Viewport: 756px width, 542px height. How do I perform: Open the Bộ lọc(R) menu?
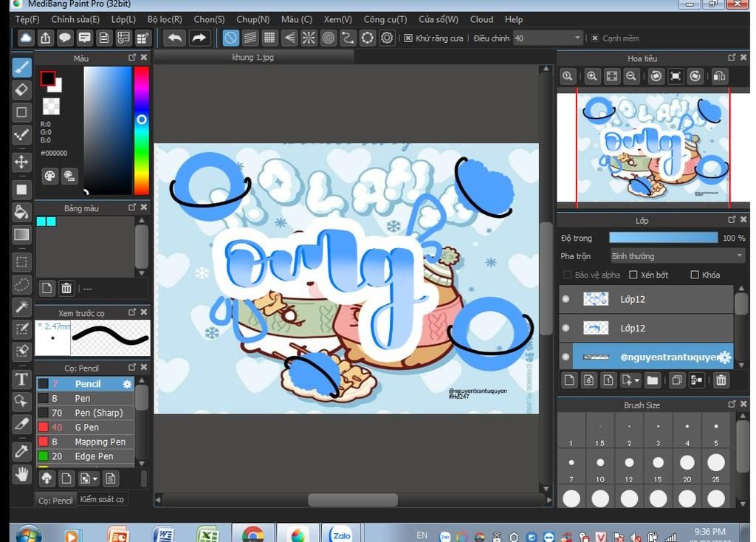(x=165, y=19)
